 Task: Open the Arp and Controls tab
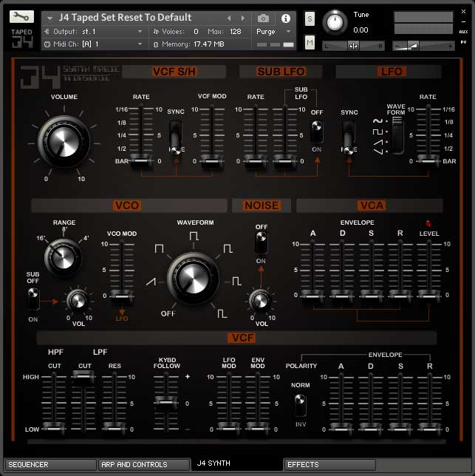(x=143, y=465)
